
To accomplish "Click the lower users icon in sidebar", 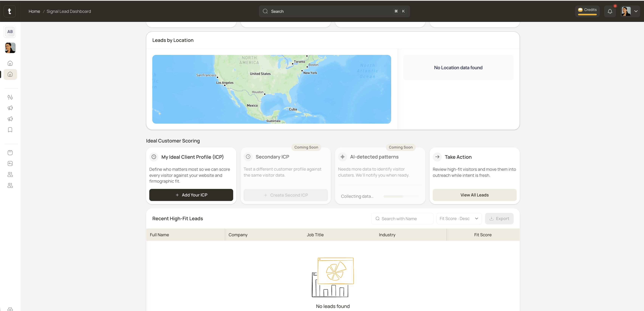I will 10,186.
